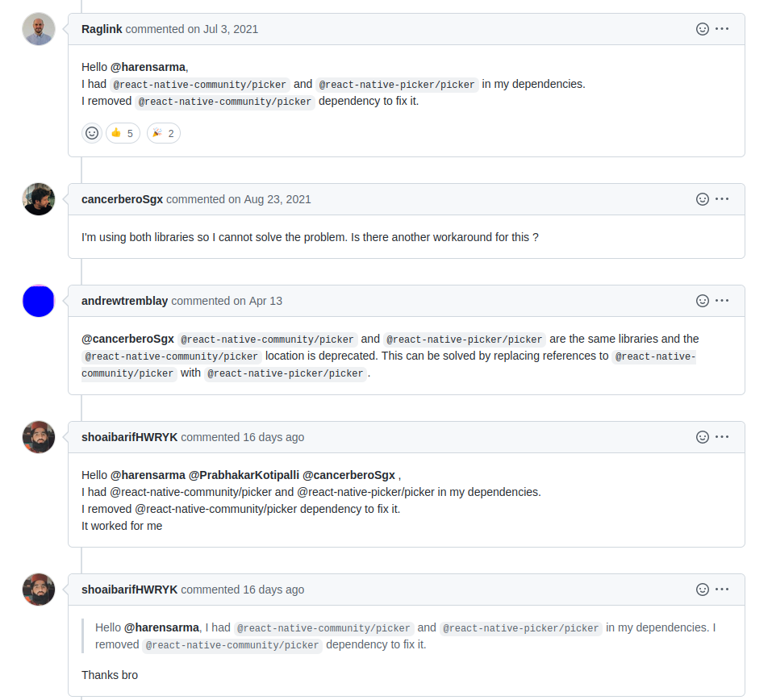Viewport: 772px width, 700px height.
Task: Open andrewtremblay's profile from username link
Action: (124, 301)
